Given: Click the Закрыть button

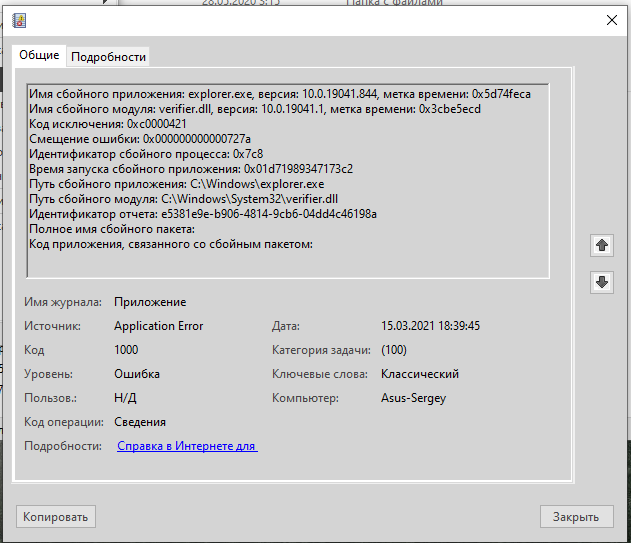Looking at the screenshot, I should [576, 517].
